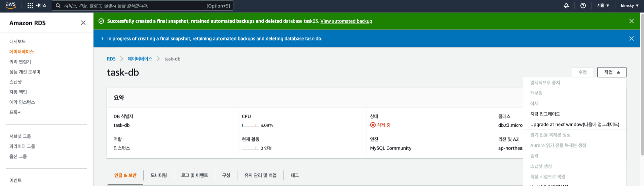Image resolution: width=644 pixels, height=186 pixels.
Task: Open 성능 개선 도우미 in the sidebar
Action: [x=25, y=72]
